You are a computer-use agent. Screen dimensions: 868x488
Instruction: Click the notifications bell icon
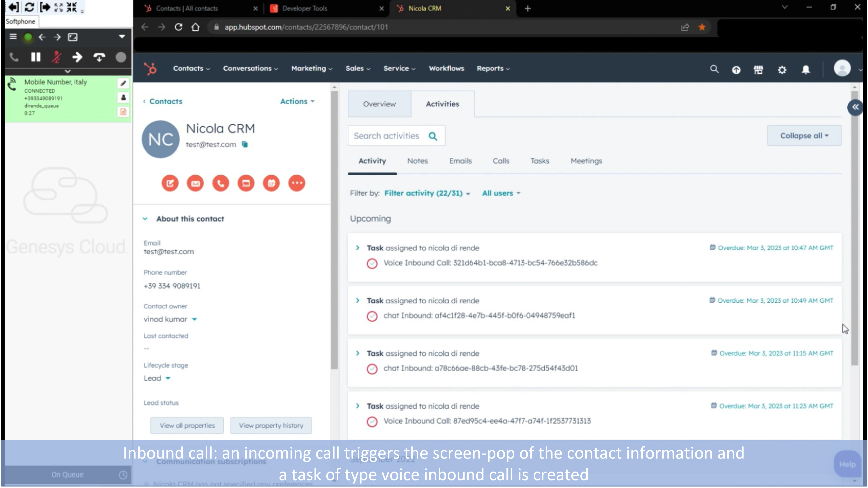click(x=806, y=70)
